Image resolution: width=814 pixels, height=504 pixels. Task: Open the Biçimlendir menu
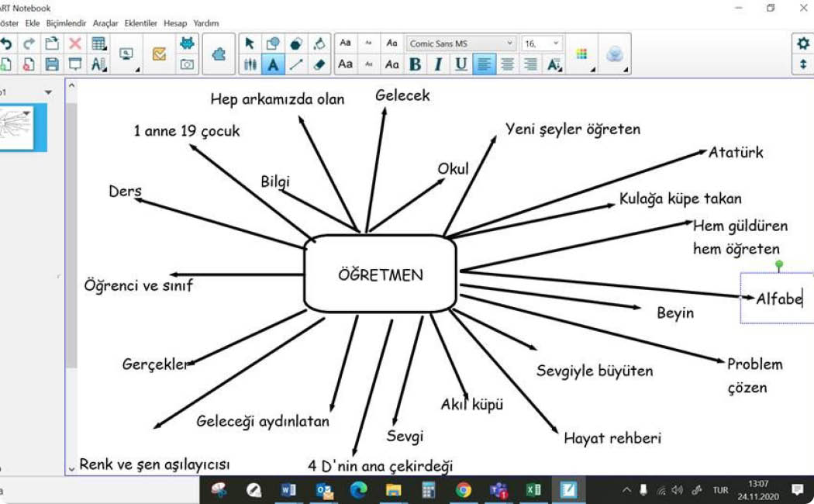pyautogui.click(x=67, y=23)
